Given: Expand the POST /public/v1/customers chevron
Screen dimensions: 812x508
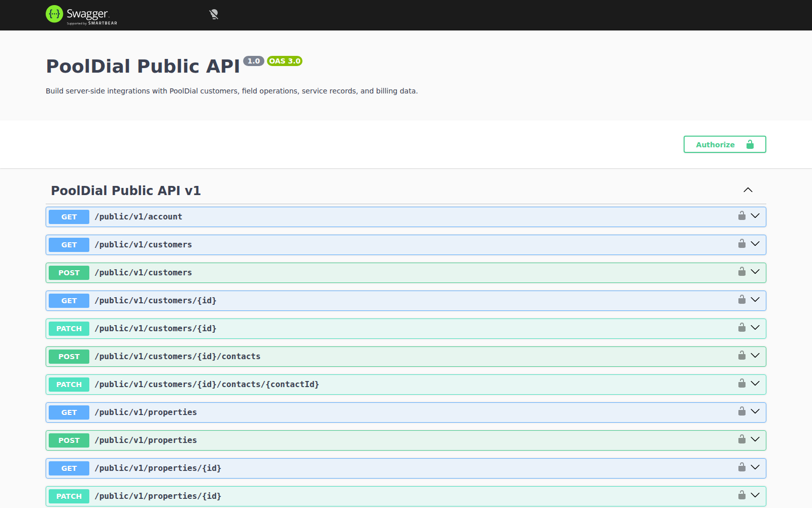Looking at the screenshot, I should coord(755,272).
